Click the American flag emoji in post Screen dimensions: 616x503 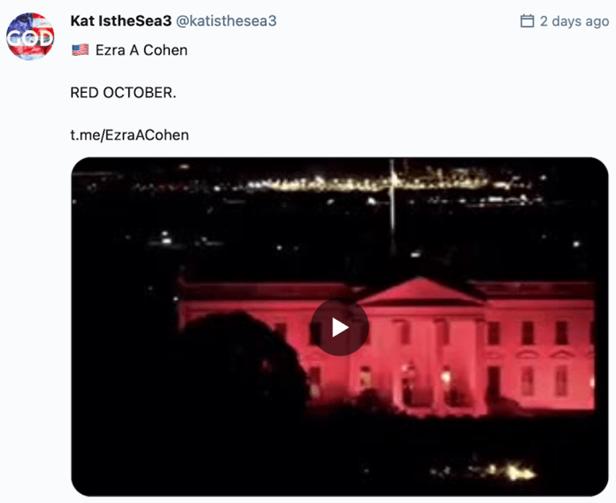(80, 50)
